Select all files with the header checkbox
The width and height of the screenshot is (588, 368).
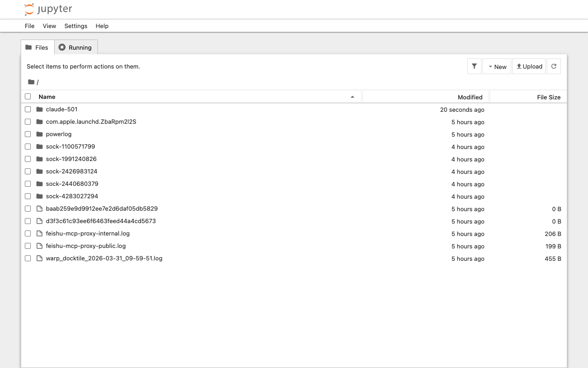click(x=28, y=96)
